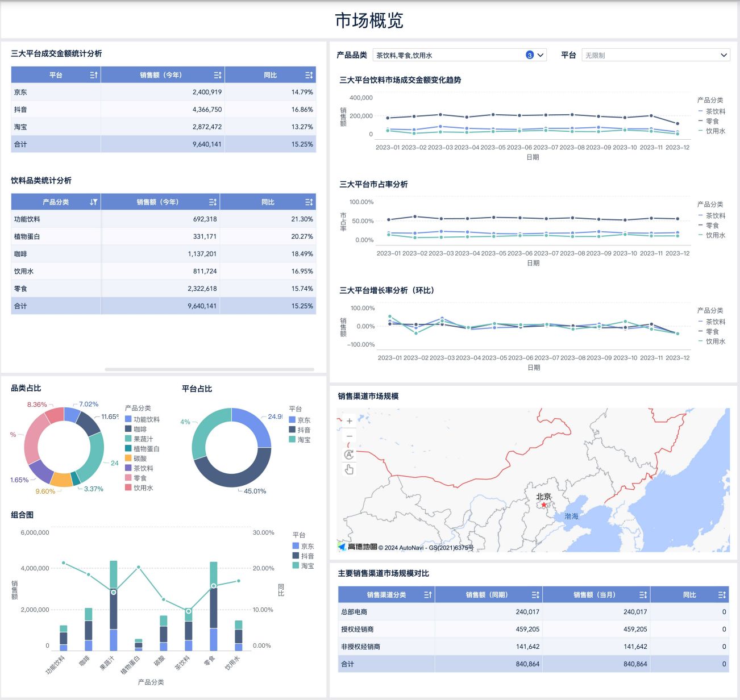
Task: Sort 同比 column in 三大平台成交金额 table
Action: click(x=309, y=75)
